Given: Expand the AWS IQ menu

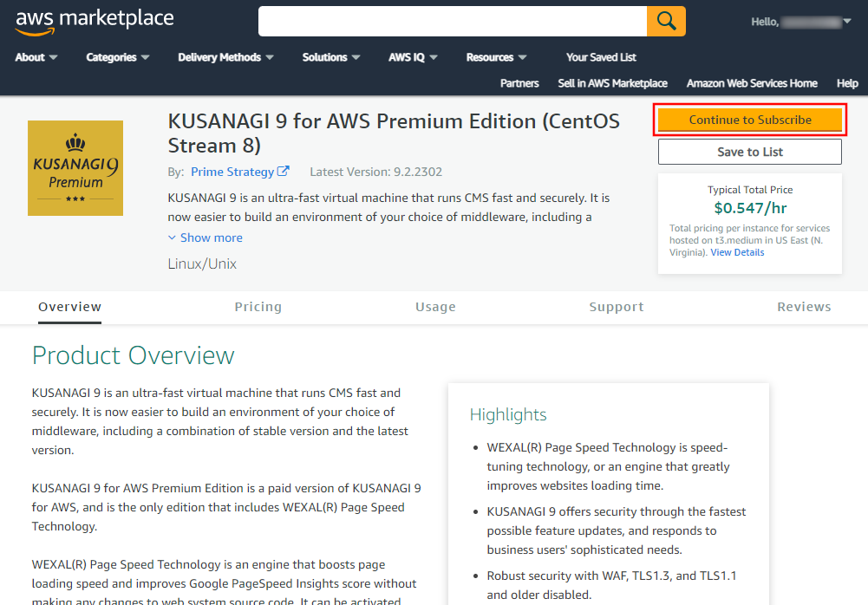Looking at the screenshot, I should (x=413, y=57).
